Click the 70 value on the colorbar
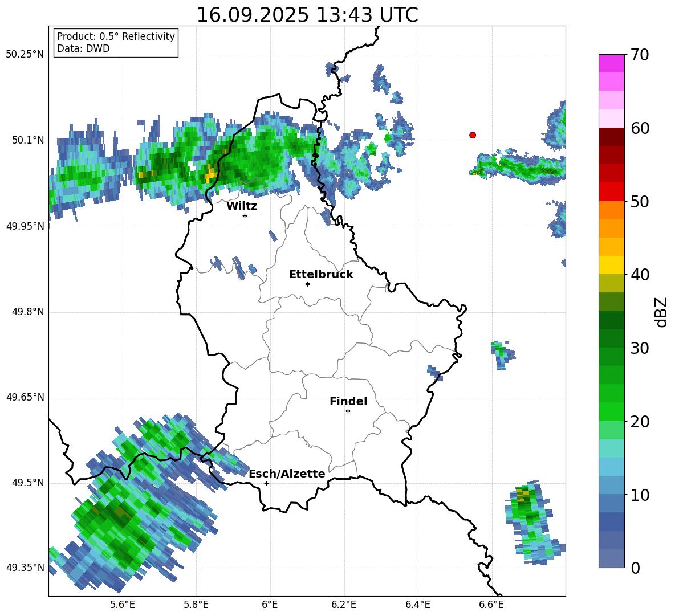The image size is (675, 616). (x=640, y=55)
